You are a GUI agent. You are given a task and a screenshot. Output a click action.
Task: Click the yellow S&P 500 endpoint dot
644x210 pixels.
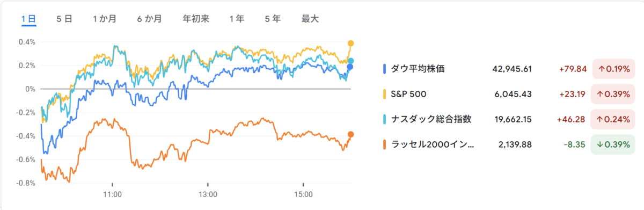click(351, 43)
